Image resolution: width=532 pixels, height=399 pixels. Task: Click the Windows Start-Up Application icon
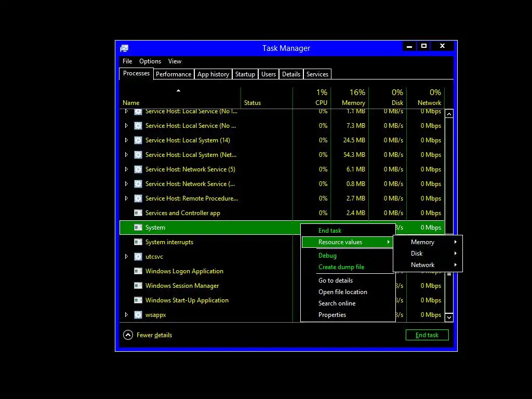138,300
